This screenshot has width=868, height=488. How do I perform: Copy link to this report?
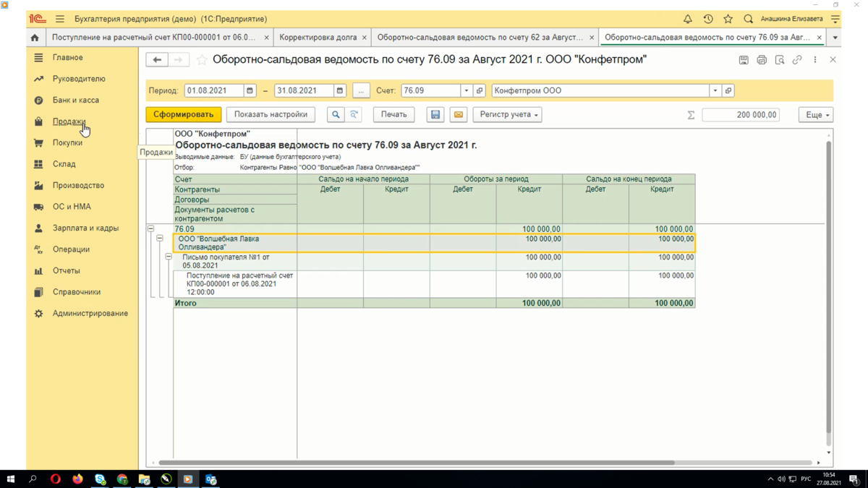coord(797,60)
